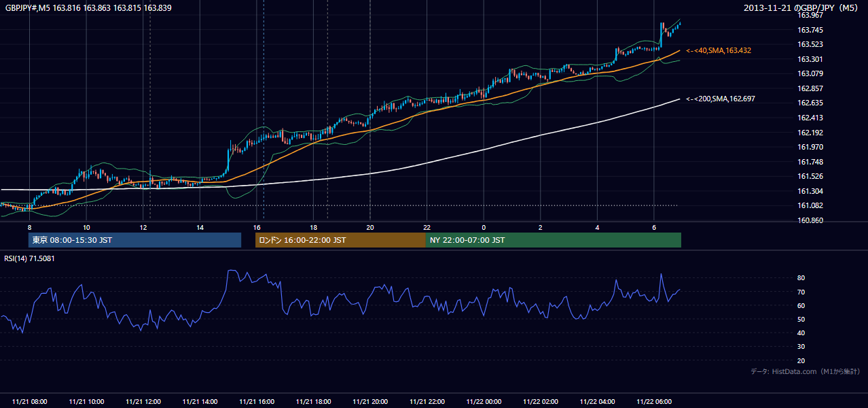Click the 11/22 00:00 time axis label
Screen dimensions: 868x408
coord(484,401)
